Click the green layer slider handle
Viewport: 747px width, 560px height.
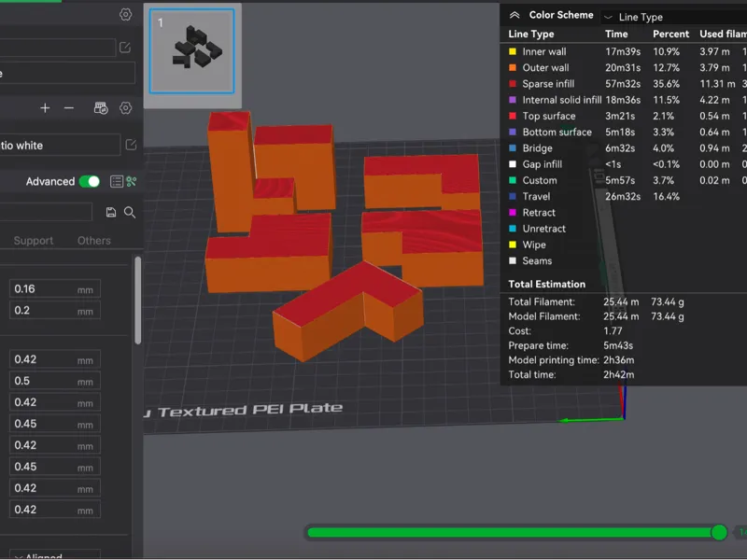click(719, 532)
